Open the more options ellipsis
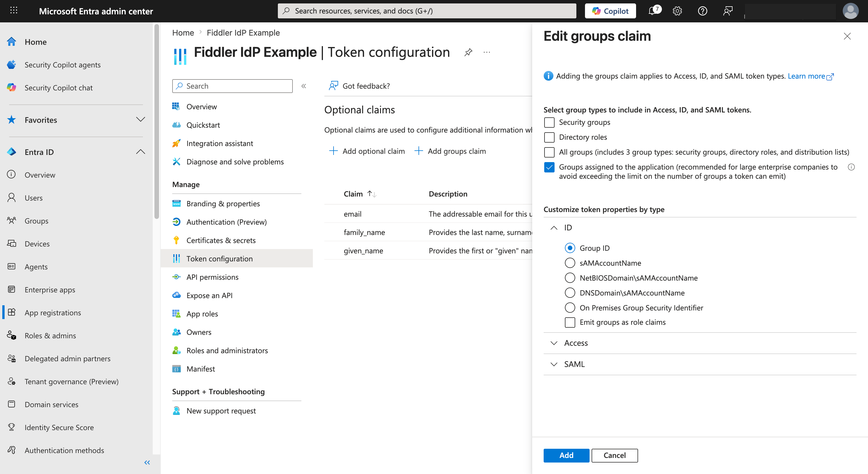Image resolution: width=868 pixels, height=474 pixels. (487, 52)
